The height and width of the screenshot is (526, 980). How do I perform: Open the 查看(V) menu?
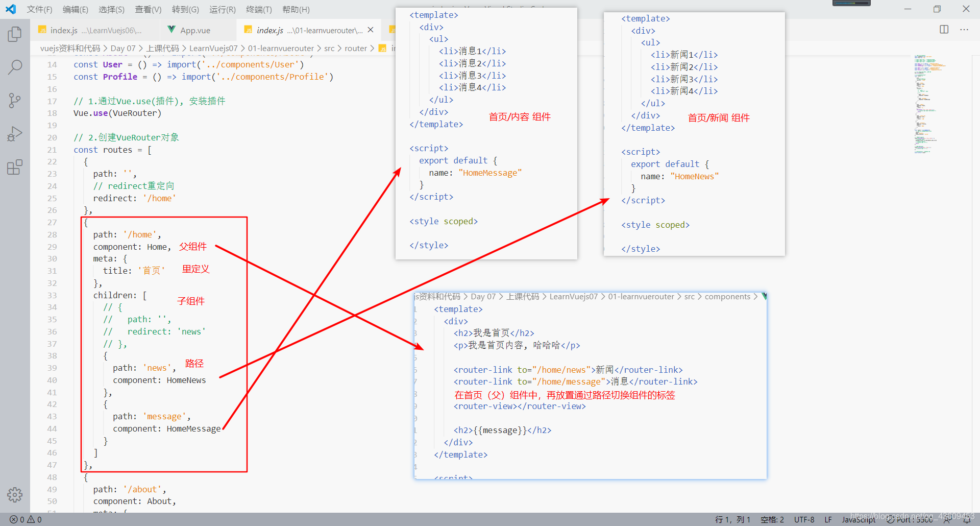pyautogui.click(x=148, y=9)
